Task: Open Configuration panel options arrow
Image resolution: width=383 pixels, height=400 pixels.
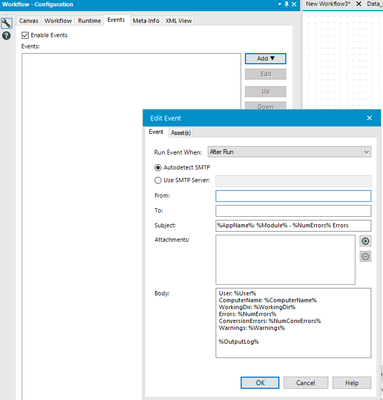Action: point(280,4)
